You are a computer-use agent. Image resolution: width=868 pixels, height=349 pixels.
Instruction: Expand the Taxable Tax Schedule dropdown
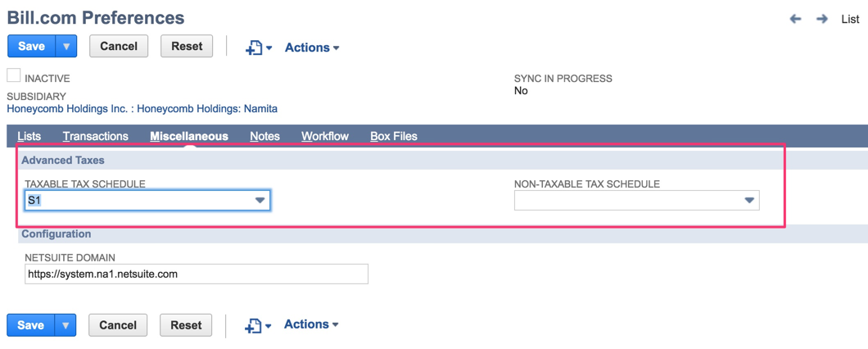pyautogui.click(x=260, y=200)
